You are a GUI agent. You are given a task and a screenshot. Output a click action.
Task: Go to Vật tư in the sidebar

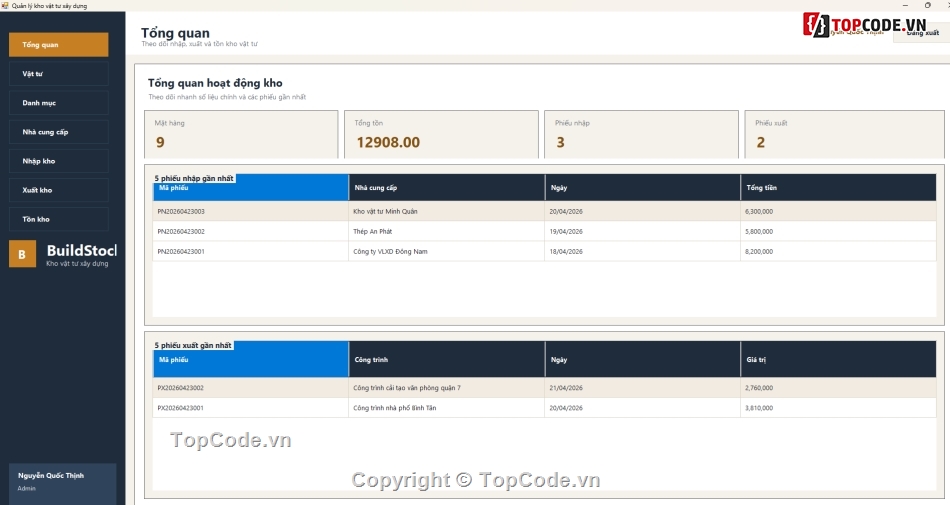click(59, 74)
